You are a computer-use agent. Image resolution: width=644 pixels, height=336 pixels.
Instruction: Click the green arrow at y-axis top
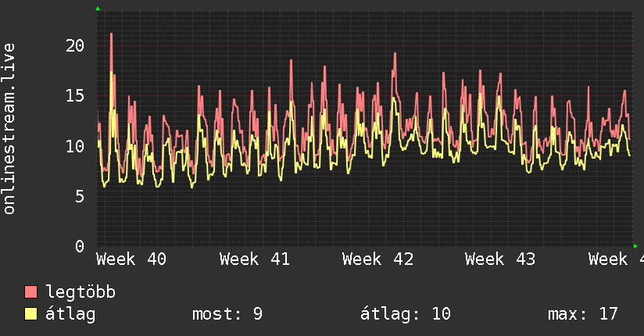pos(98,9)
